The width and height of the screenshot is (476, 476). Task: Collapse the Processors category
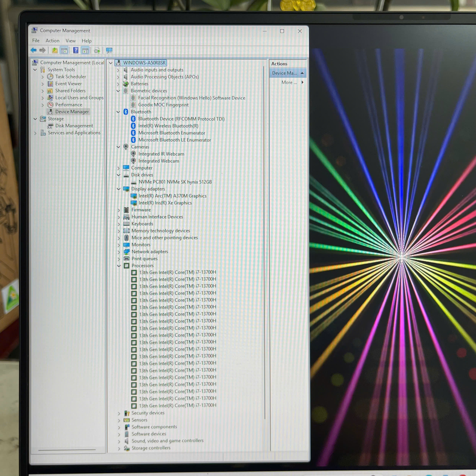click(119, 266)
